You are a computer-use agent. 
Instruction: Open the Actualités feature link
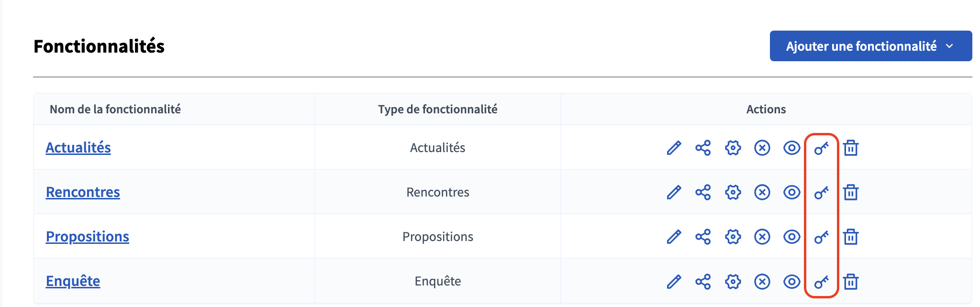pos(78,148)
